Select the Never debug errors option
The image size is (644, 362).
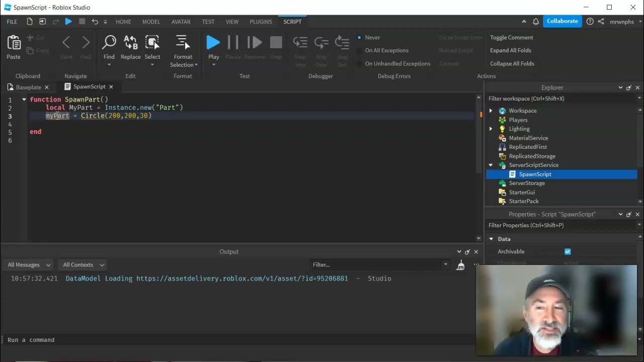click(368, 38)
